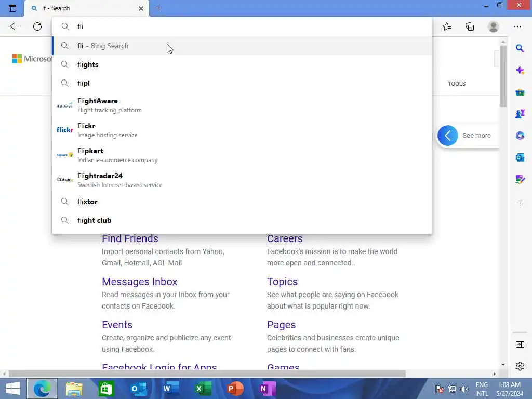Open a new tab with plus button
This screenshot has height=399, width=532.
158,8
